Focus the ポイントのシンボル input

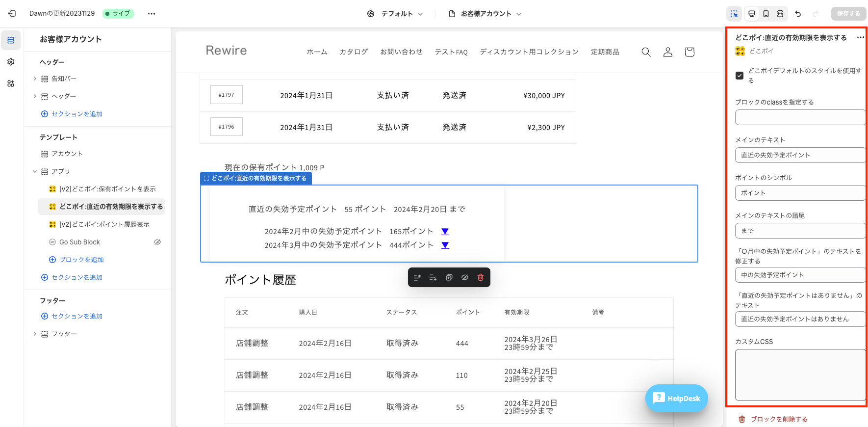tap(800, 193)
